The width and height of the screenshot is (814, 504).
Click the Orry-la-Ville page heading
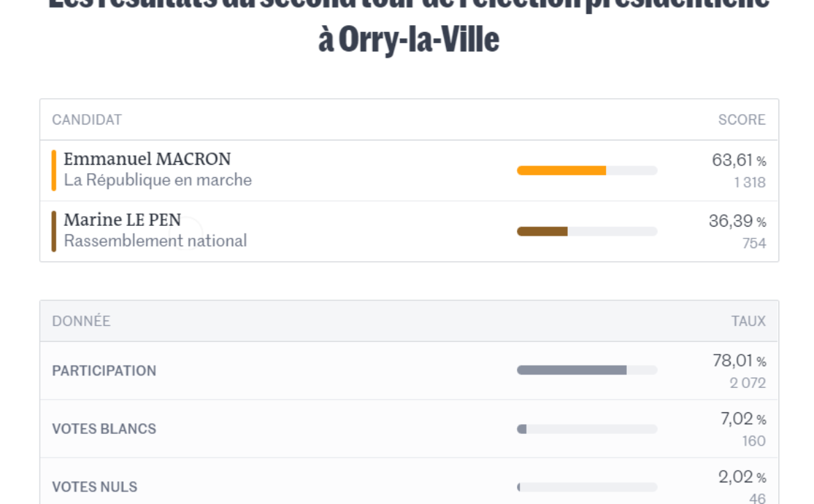[408, 40]
